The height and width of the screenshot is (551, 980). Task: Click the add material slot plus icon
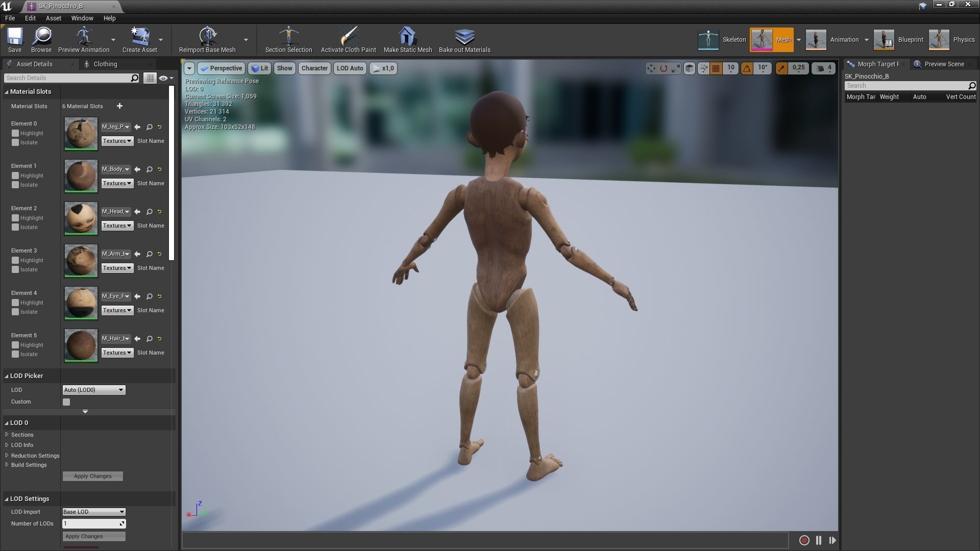tap(119, 106)
